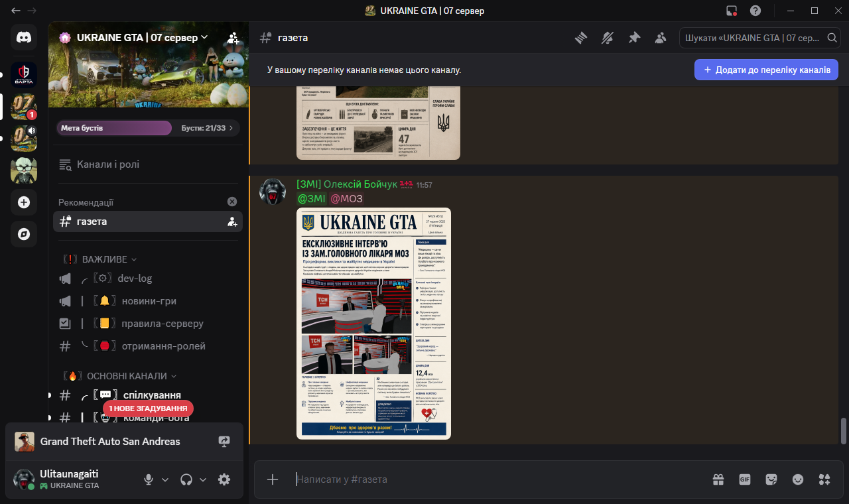Show pinned messages

(x=634, y=38)
